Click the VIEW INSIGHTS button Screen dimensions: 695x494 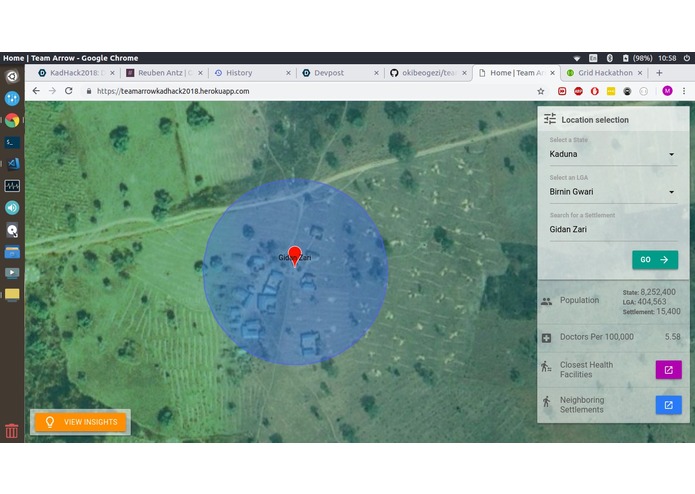pyautogui.click(x=80, y=422)
